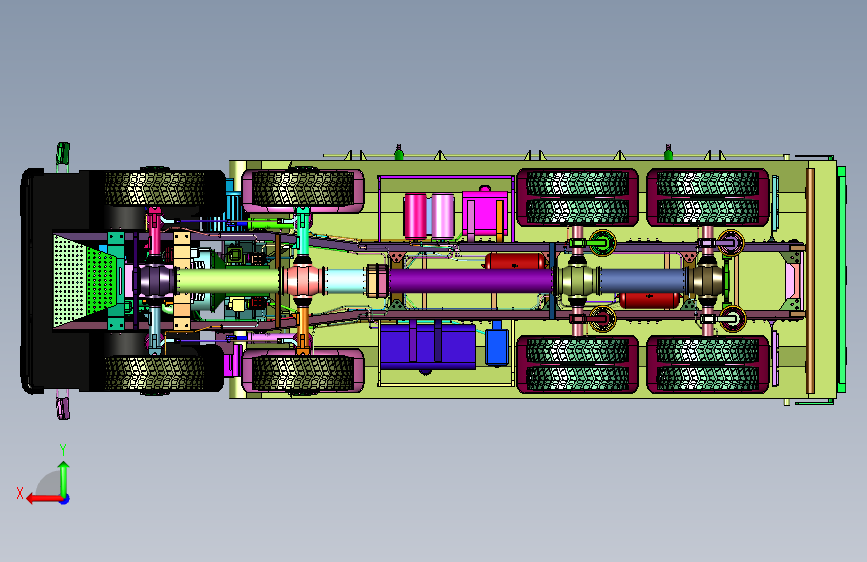Select the red air tank below the slate blue shaft
Screen dimensions: 867x562
[x=649, y=300]
